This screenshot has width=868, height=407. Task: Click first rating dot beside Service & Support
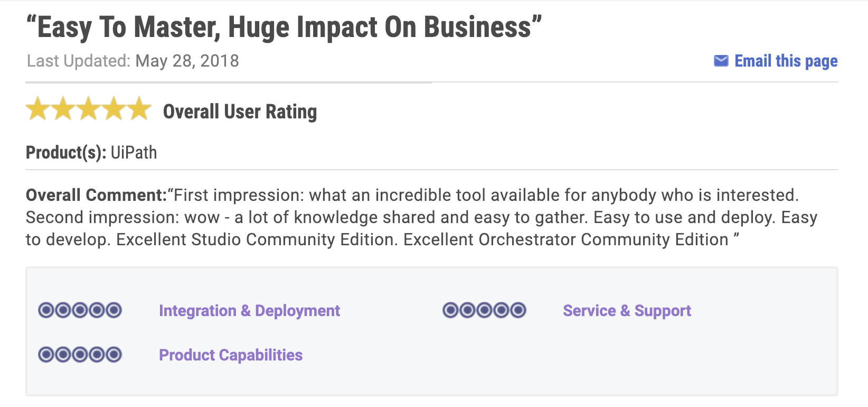(450, 310)
